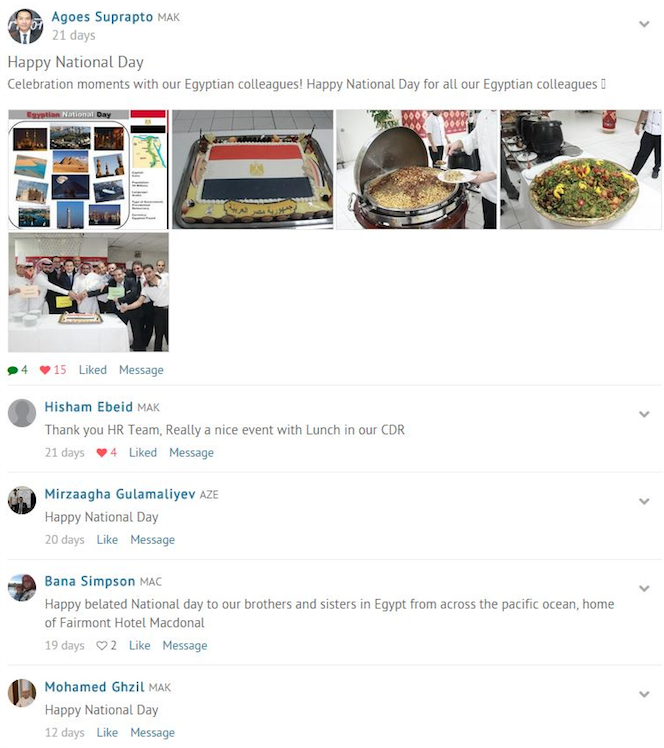Screen dimensions: 664x748
Task: Like Mirzaagha Gulamaliyev's comment
Action: point(107,540)
